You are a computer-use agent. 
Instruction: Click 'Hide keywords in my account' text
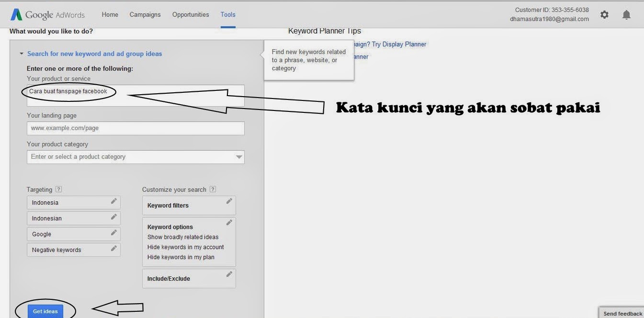coord(186,247)
